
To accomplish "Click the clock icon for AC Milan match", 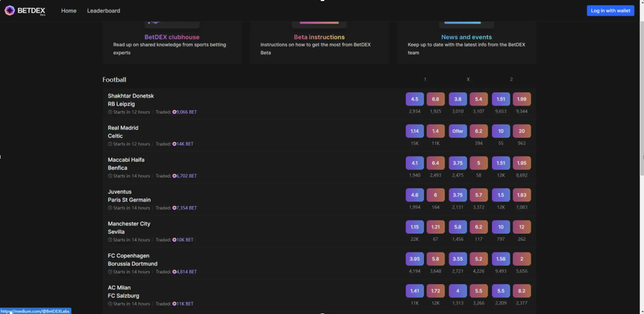I will pos(110,304).
